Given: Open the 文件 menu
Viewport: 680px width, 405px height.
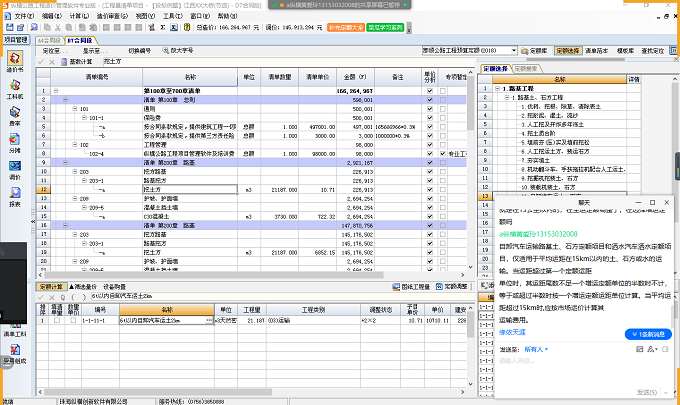Looking at the screenshot, I should point(24,16).
